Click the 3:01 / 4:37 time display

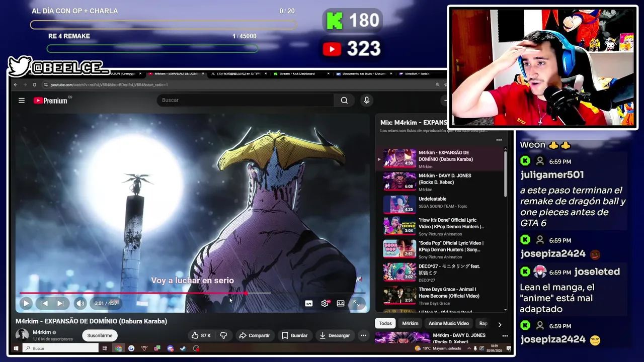coord(106,303)
